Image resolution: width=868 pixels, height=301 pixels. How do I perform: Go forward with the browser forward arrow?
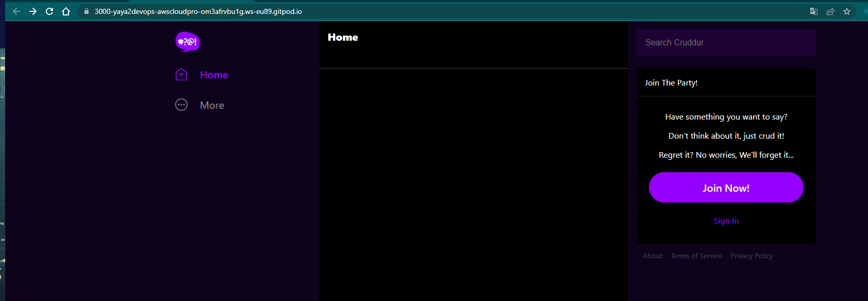[x=33, y=11]
